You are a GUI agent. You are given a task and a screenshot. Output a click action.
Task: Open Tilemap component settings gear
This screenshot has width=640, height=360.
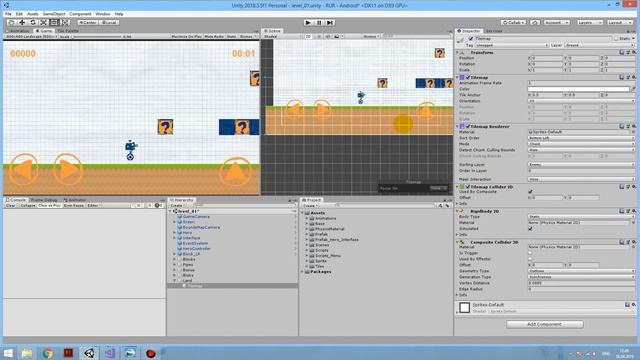tap(633, 77)
